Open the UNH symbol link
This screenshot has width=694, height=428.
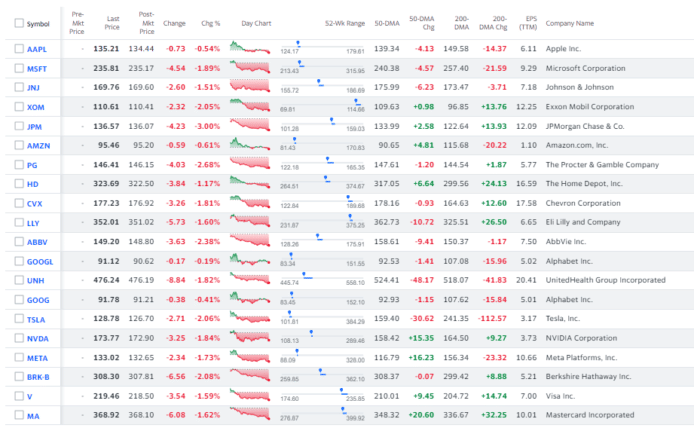(35, 281)
